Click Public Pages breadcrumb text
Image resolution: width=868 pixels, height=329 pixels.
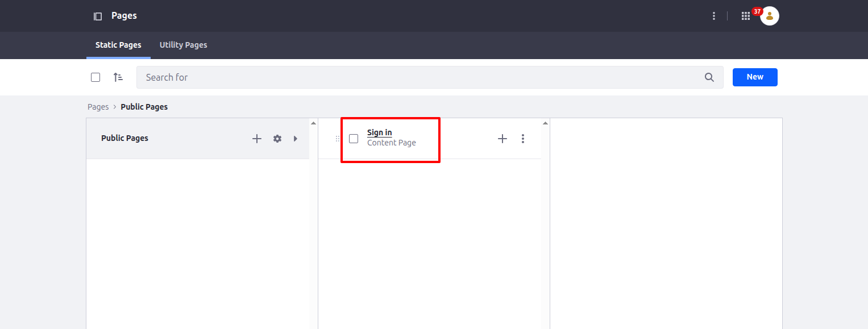pos(144,107)
